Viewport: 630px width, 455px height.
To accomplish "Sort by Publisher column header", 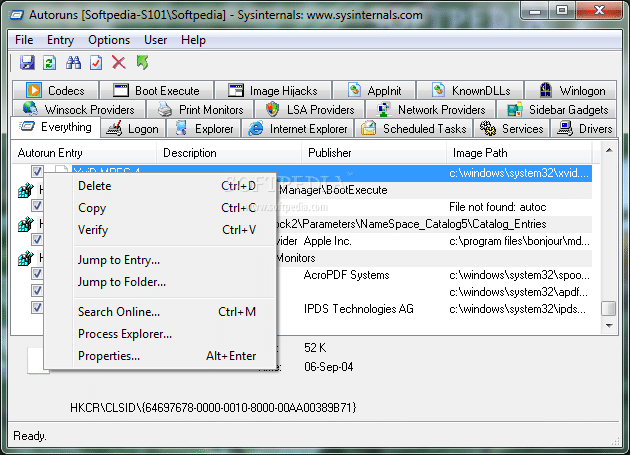I will (x=374, y=153).
